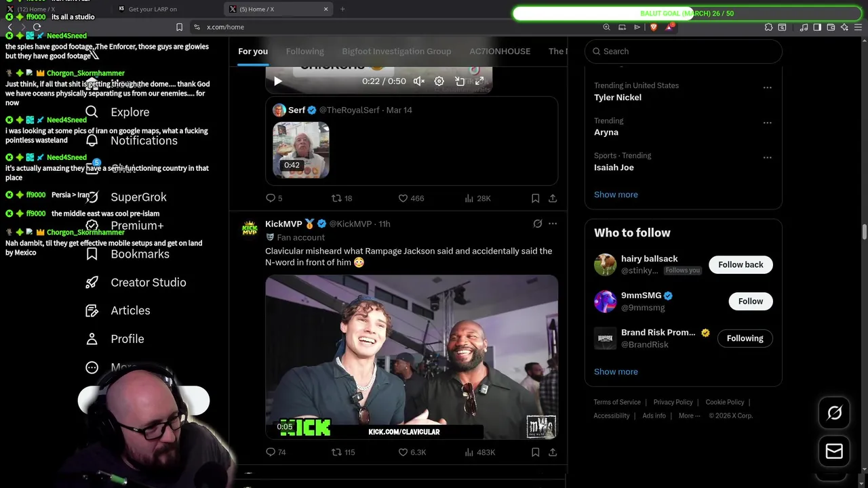This screenshot has width=868, height=488.
Task: Switch to Following tab
Action: pos(305,52)
